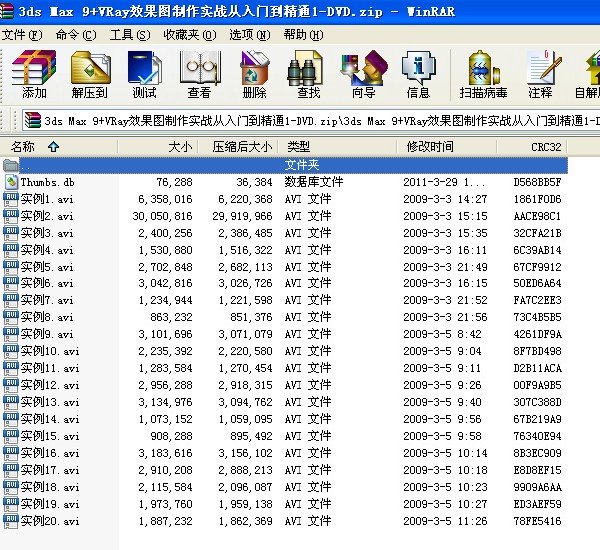The height and width of the screenshot is (550, 600).
Task: Select file name 实例4.avi
Action: click(47, 250)
